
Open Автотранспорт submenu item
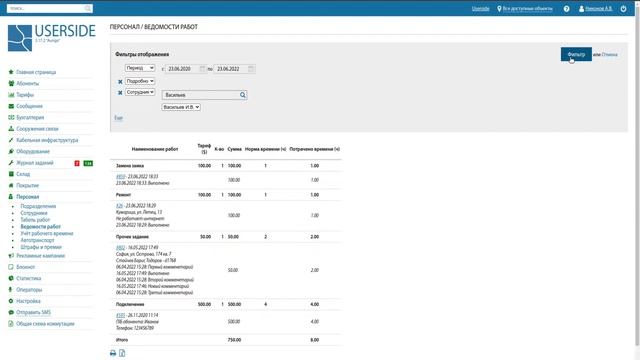[37, 240]
